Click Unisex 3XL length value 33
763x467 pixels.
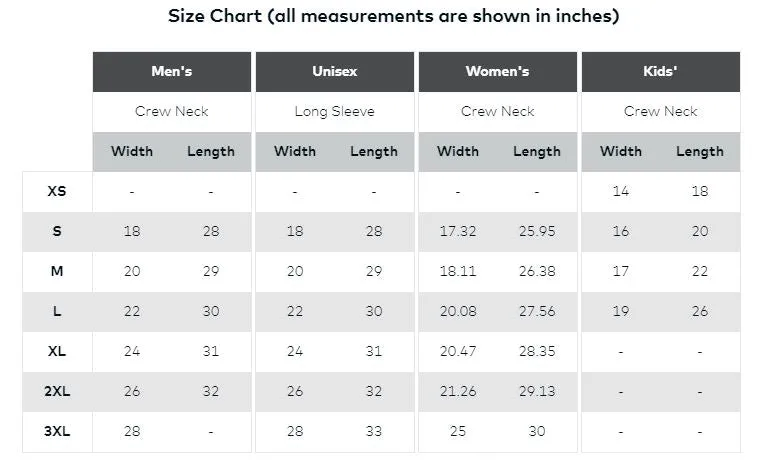coord(374,431)
